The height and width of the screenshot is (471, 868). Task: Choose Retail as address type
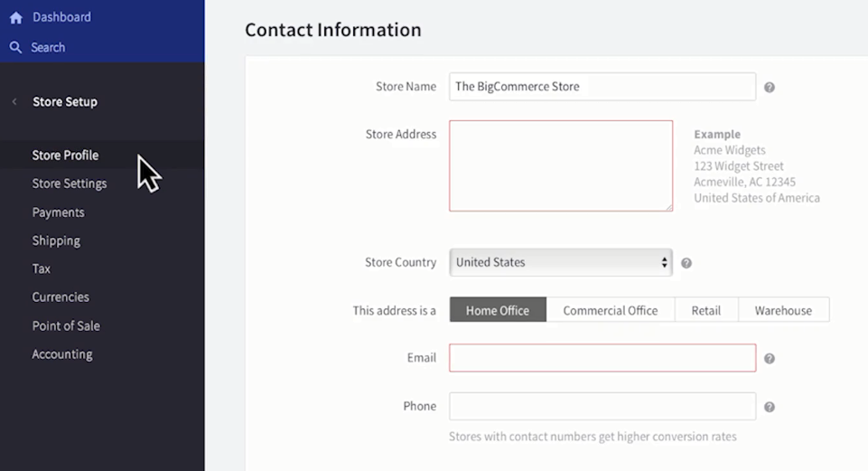[x=706, y=310]
